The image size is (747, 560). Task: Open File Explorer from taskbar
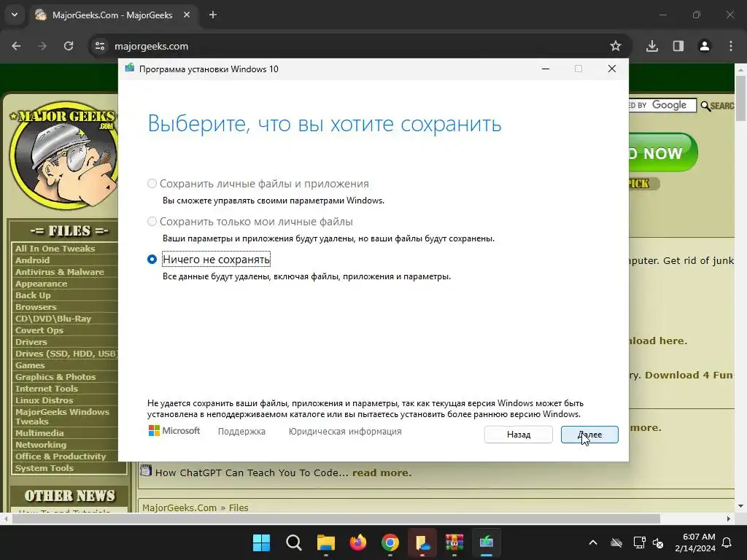tap(326, 542)
